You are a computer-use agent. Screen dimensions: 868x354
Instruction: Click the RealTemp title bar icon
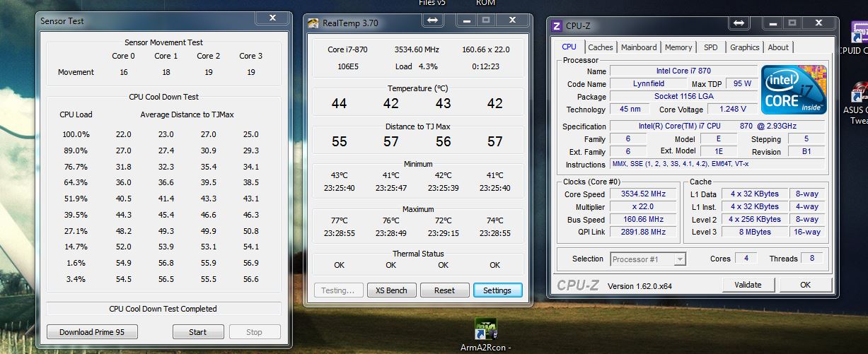tap(314, 23)
